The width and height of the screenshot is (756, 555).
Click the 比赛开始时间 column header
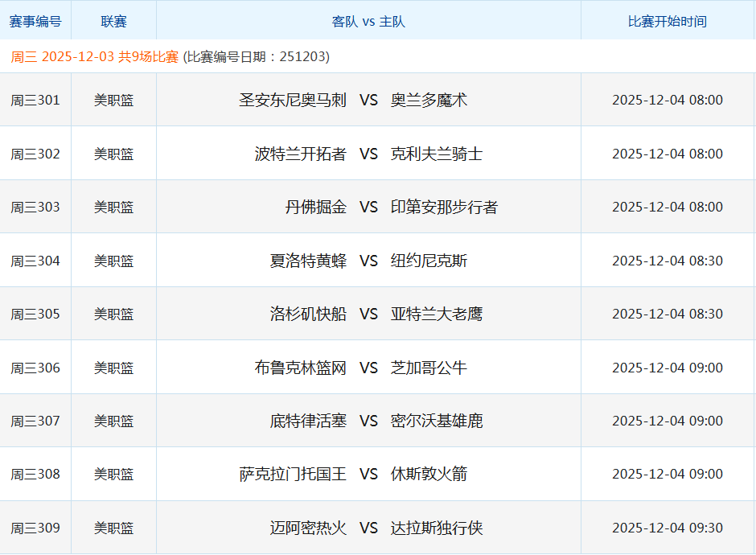(x=667, y=22)
